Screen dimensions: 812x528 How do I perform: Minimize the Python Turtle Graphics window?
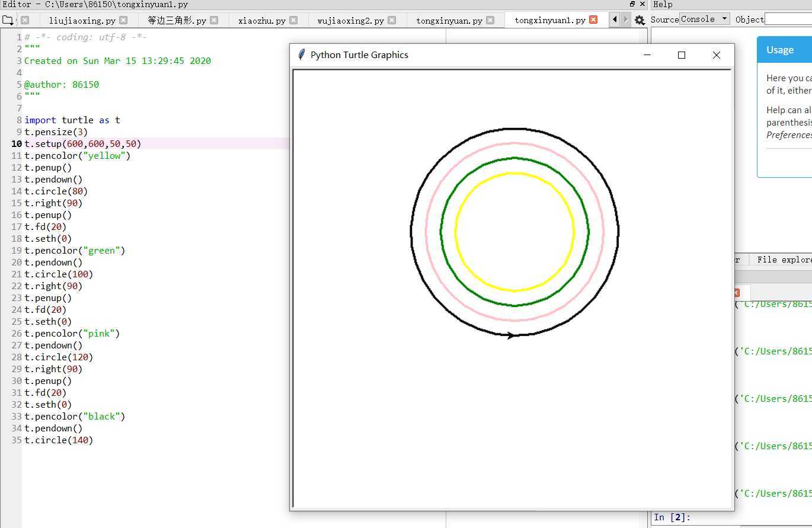tap(647, 55)
